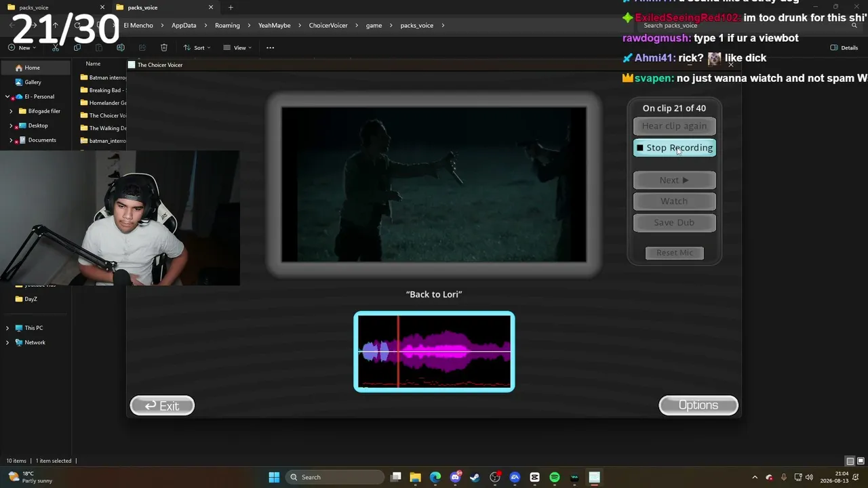The height and width of the screenshot is (488, 868).
Task: Go to Home in Explorer sidebar
Action: 36,68
